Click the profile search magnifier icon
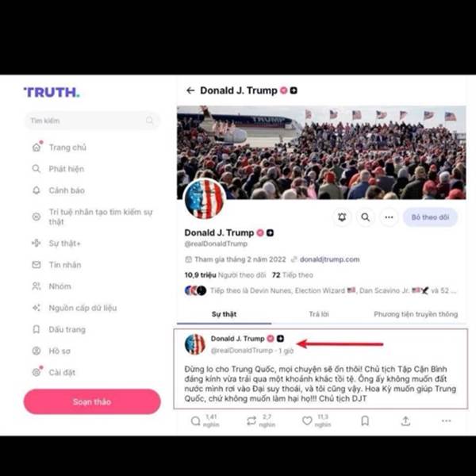Viewport: 476px width, 476px height. coord(366,217)
